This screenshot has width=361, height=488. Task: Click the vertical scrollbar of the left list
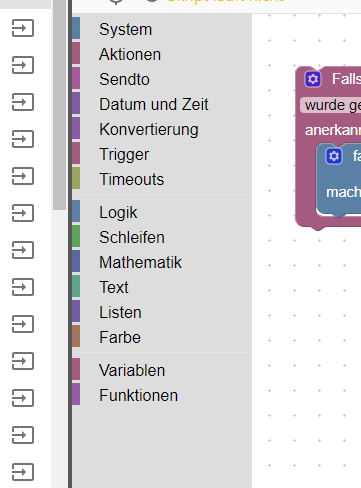59,103
